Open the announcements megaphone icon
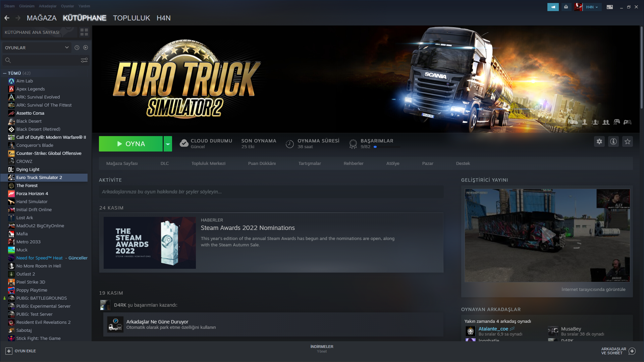Image resolution: width=644 pixels, height=362 pixels. tap(553, 7)
